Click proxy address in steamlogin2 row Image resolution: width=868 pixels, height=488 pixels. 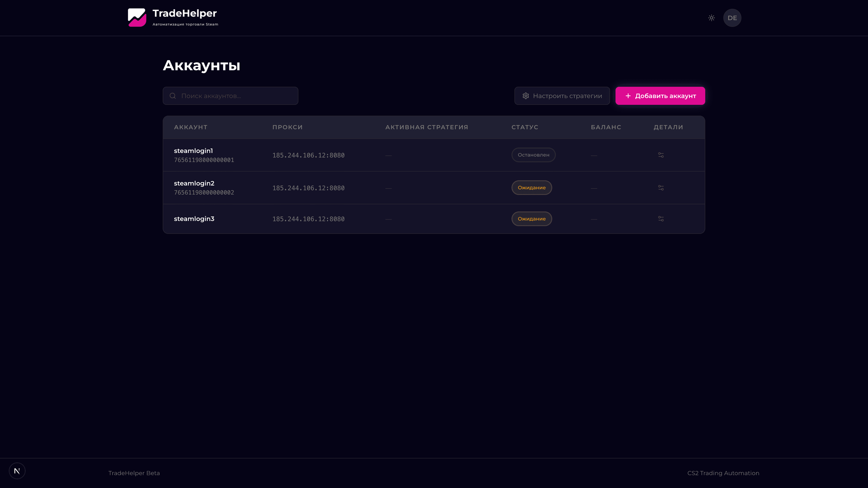[x=308, y=188]
